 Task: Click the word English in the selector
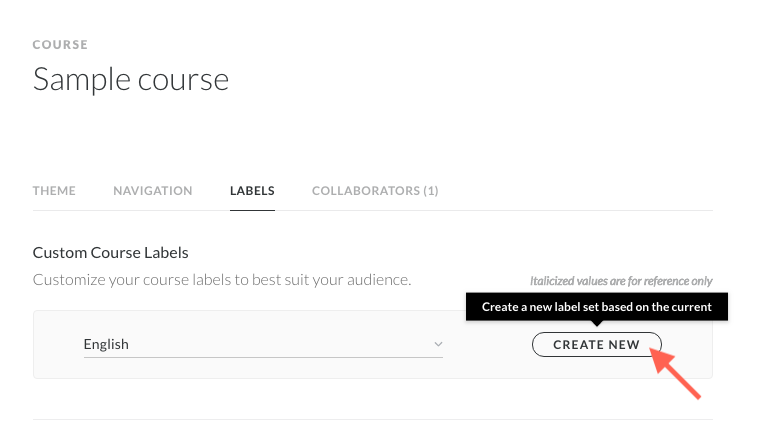point(106,344)
